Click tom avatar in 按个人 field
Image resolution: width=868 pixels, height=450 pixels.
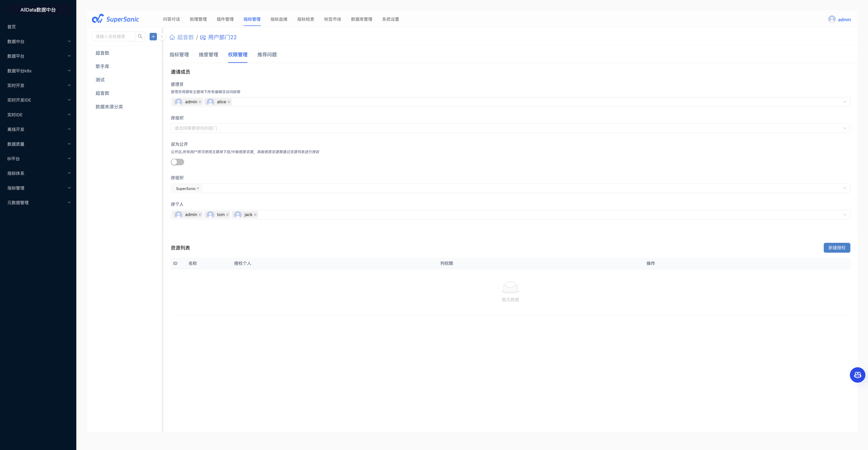pyautogui.click(x=211, y=215)
